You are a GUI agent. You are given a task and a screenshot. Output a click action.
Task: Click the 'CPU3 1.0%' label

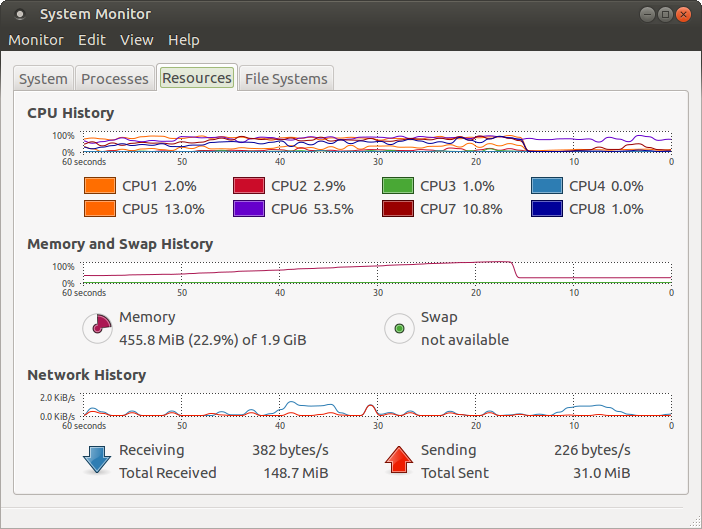[457, 186]
